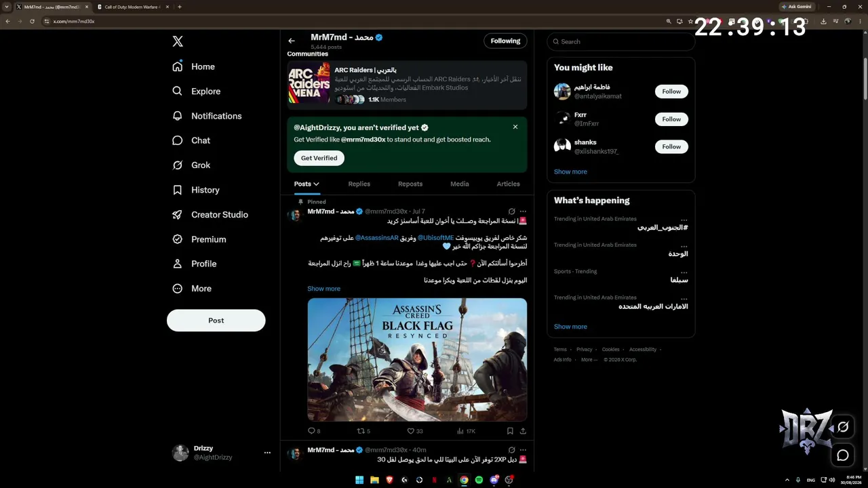The width and height of the screenshot is (868, 488).
Task: Open the pinned post's more options
Action: [x=523, y=211]
